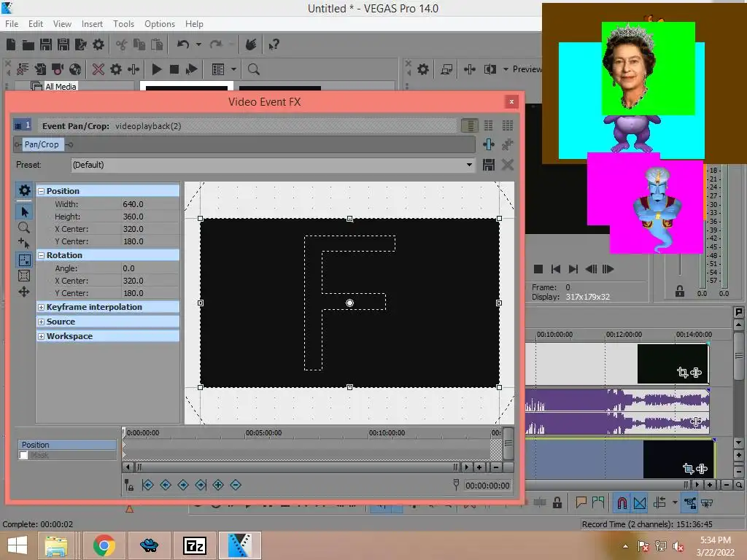Open Video Preview project properties gear
Viewport: 747px width, 560px height.
click(x=423, y=69)
